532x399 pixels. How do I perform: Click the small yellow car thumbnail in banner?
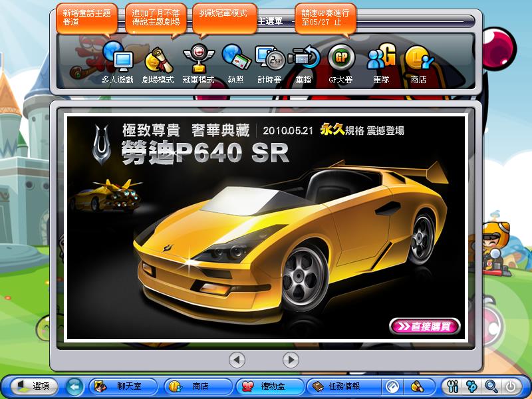tap(106, 195)
